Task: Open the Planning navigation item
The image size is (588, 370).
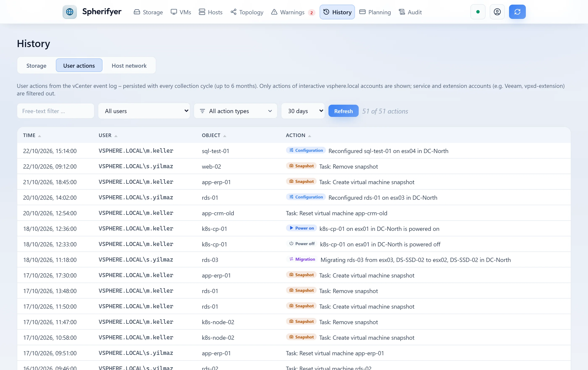Action: coord(375,12)
